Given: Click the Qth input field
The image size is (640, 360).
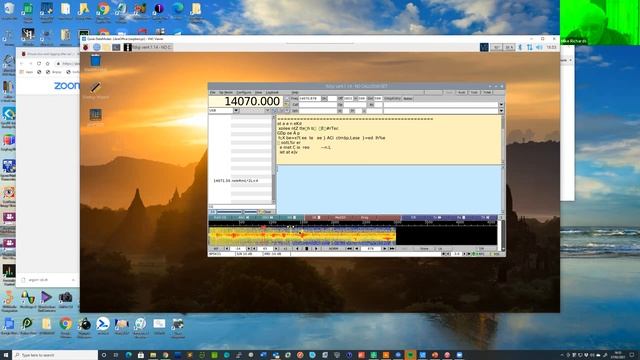Looking at the screenshot, I should [x=318, y=111].
